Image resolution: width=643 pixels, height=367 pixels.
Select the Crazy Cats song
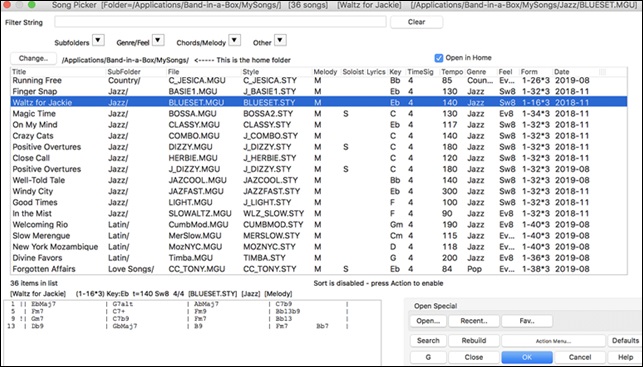[x=319, y=136]
